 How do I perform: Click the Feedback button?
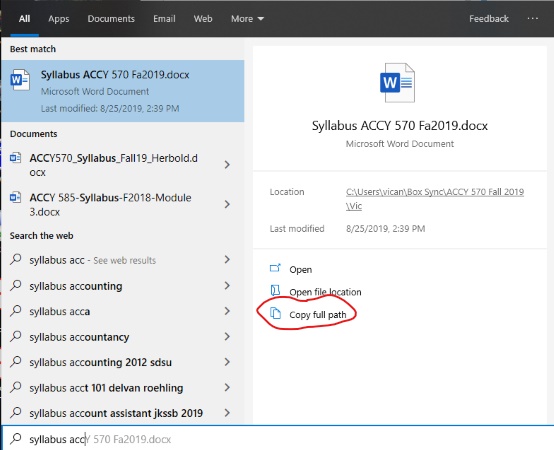tap(489, 19)
